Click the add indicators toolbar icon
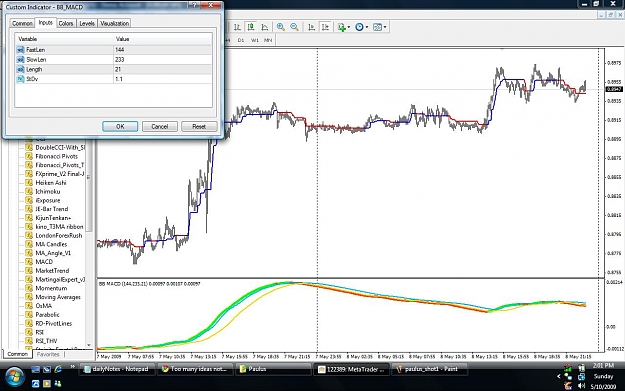This screenshot has height=391, width=625. 342,27
